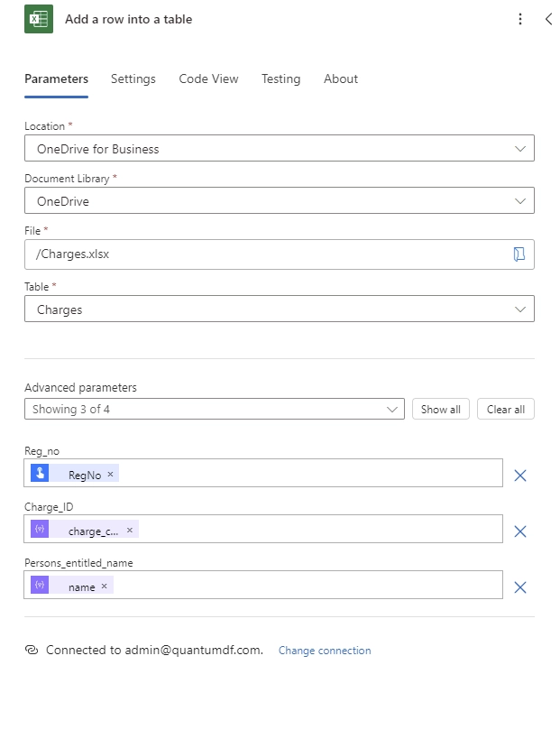Image resolution: width=560 pixels, height=739 pixels.
Task: Click the Show all button
Action: (440, 409)
